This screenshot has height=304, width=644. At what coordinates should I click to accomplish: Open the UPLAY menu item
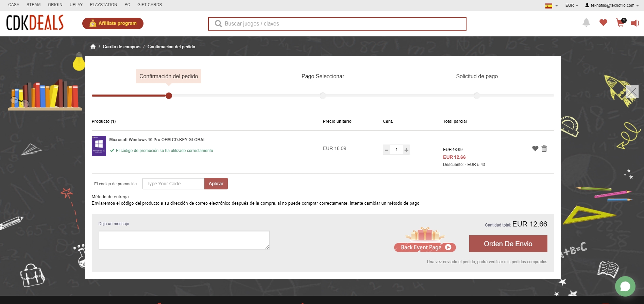coord(76,5)
